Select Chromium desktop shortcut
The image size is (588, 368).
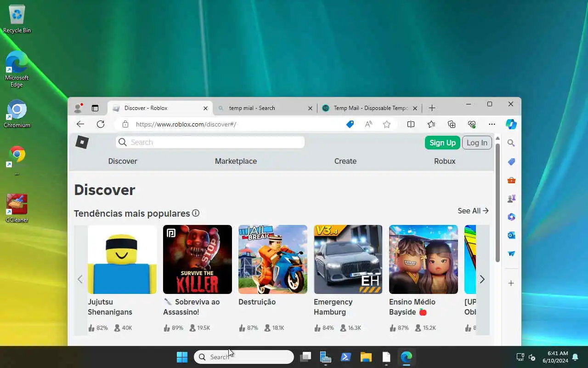pos(17,114)
